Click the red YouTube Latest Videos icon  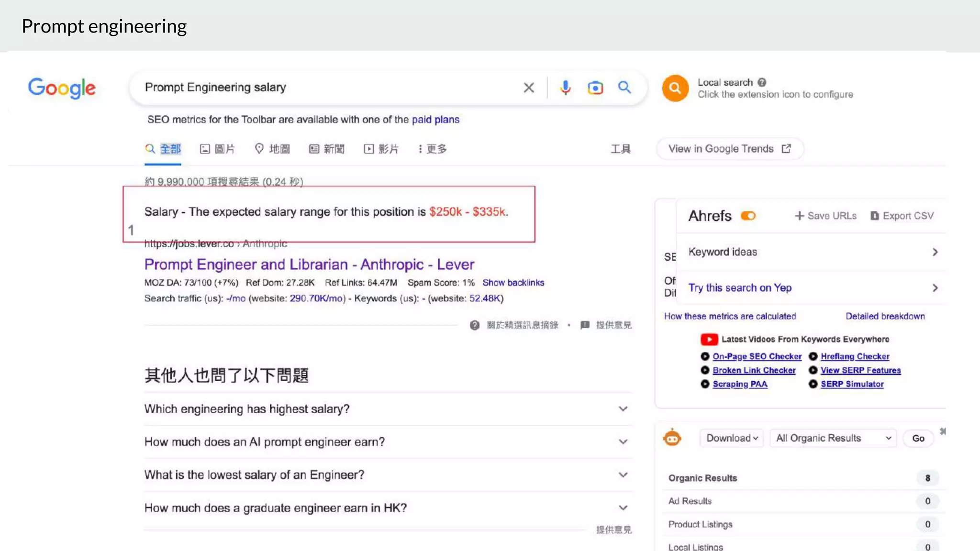709,339
